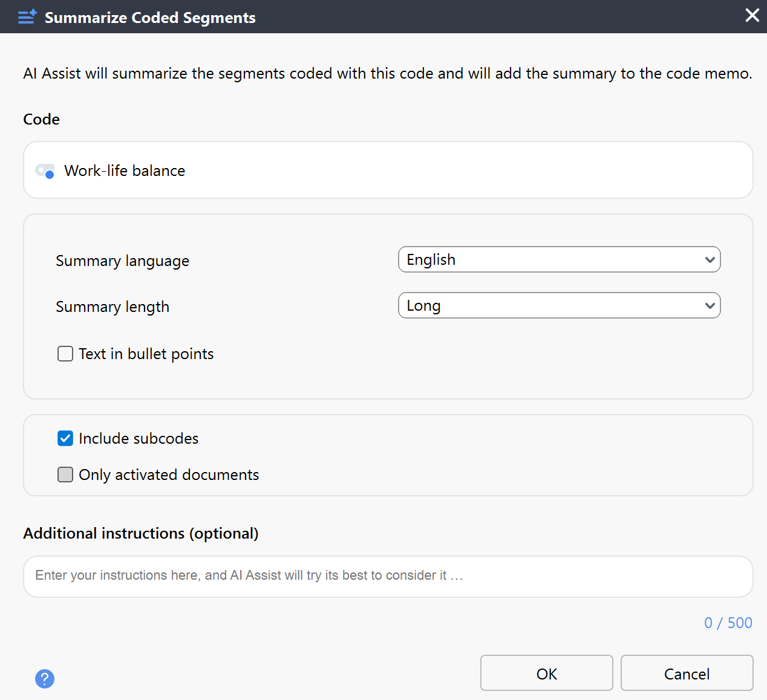767x700 pixels.
Task: Click the Summarize Coded Segments title text
Action: click(150, 18)
